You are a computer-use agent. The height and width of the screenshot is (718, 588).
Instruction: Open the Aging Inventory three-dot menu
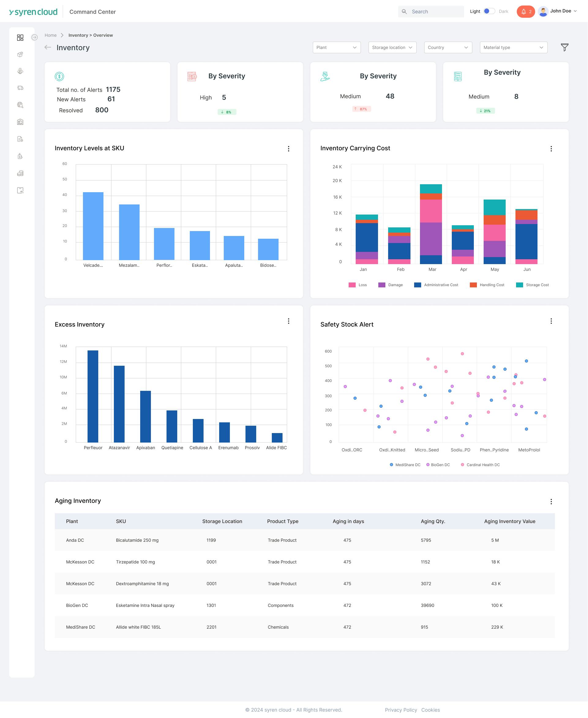[x=551, y=502]
